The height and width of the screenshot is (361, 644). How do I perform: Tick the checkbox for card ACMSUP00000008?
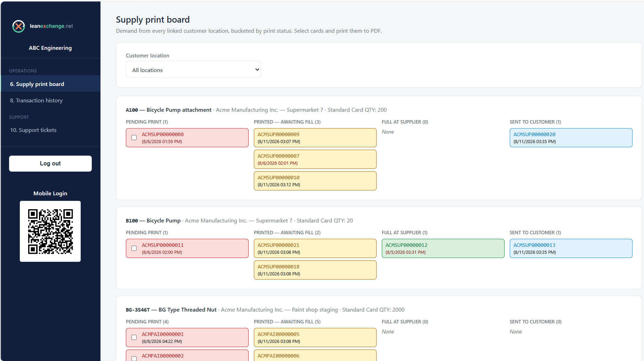[134, 138]
